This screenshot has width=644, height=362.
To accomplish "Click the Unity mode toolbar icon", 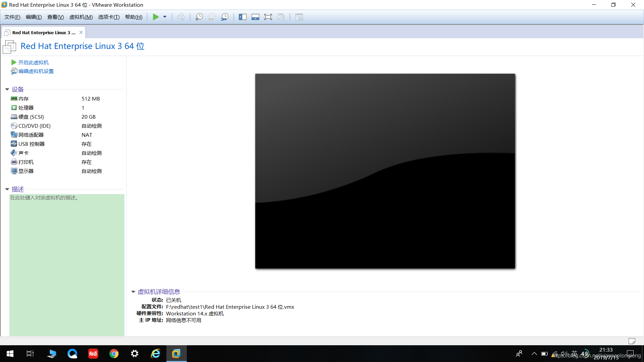I will [281, 17].
